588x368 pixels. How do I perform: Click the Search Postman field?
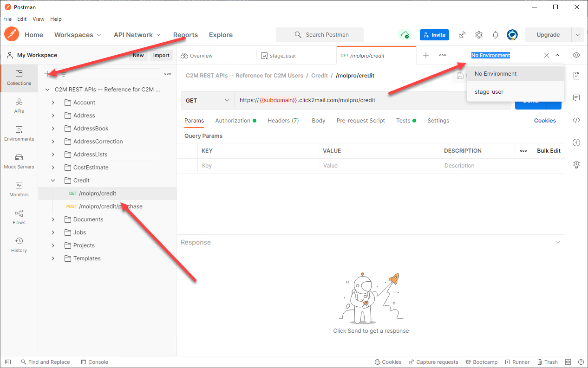point(320,35)
